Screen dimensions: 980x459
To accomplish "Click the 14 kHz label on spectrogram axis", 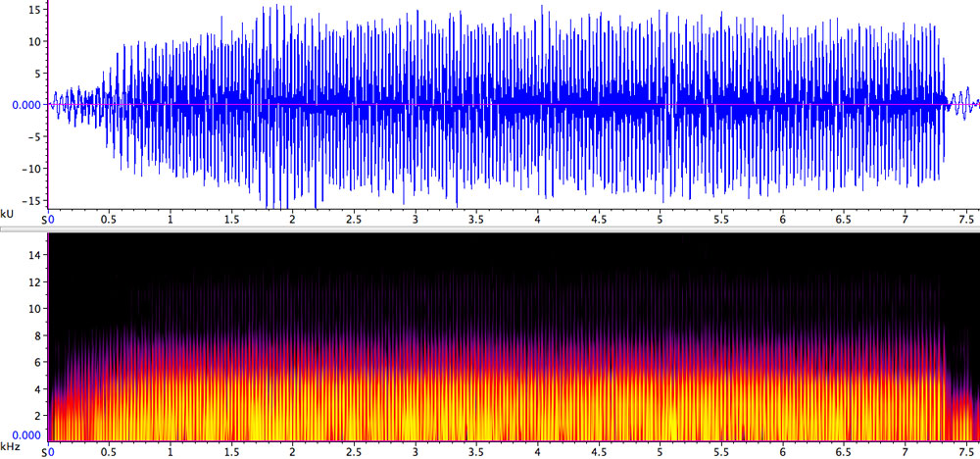I will point(34,255).
